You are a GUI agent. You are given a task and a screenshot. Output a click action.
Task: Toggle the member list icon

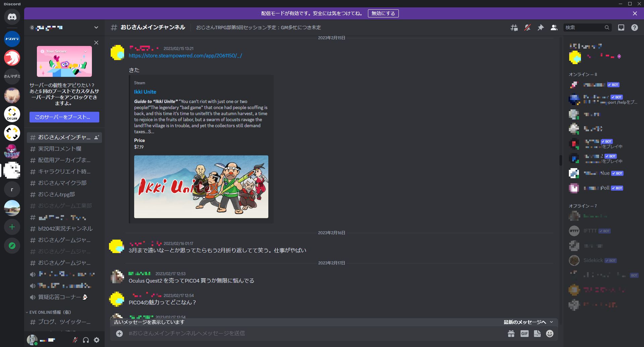click(x=554, y=28)
